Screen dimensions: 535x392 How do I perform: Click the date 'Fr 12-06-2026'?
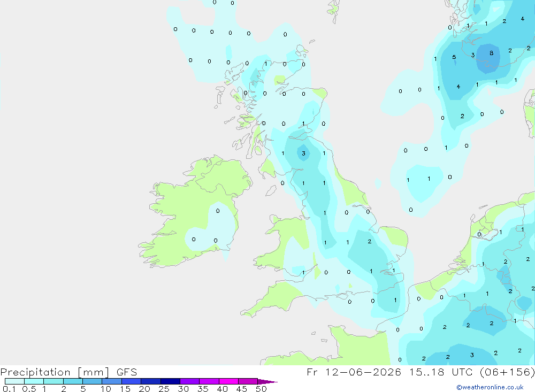coord(354,372)
